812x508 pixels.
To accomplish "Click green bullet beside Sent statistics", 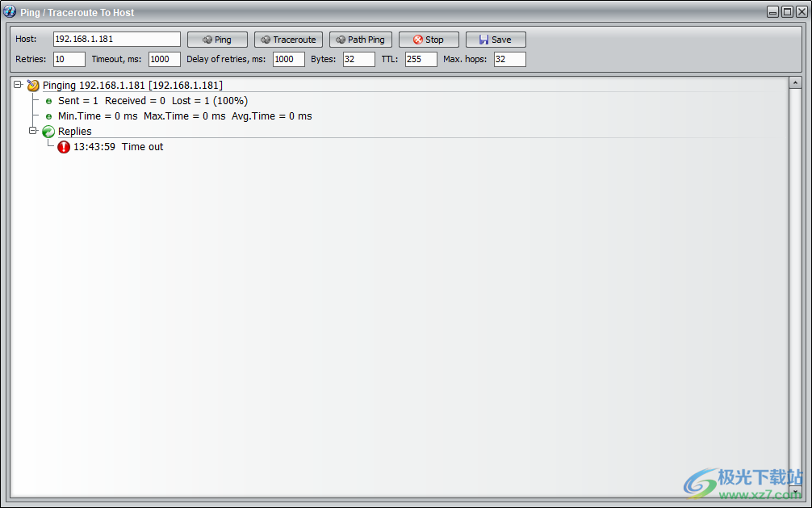I will click(48, 101).
